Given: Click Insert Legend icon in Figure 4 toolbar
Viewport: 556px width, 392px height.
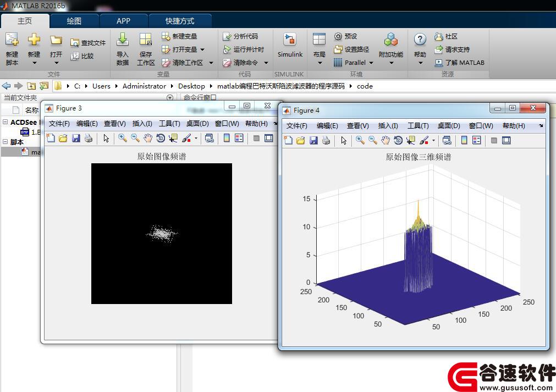Looking at the screenshot, I should tap(477, 140).
